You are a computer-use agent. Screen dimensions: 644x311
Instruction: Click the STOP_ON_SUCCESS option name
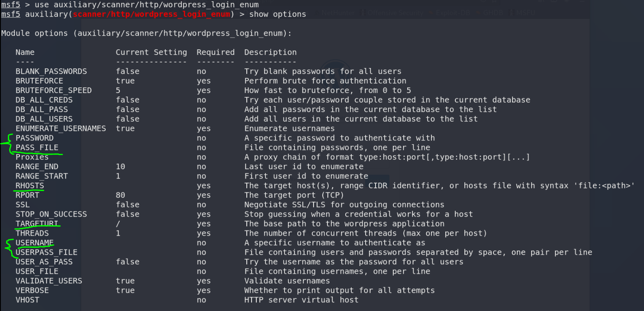pos(51,214)
